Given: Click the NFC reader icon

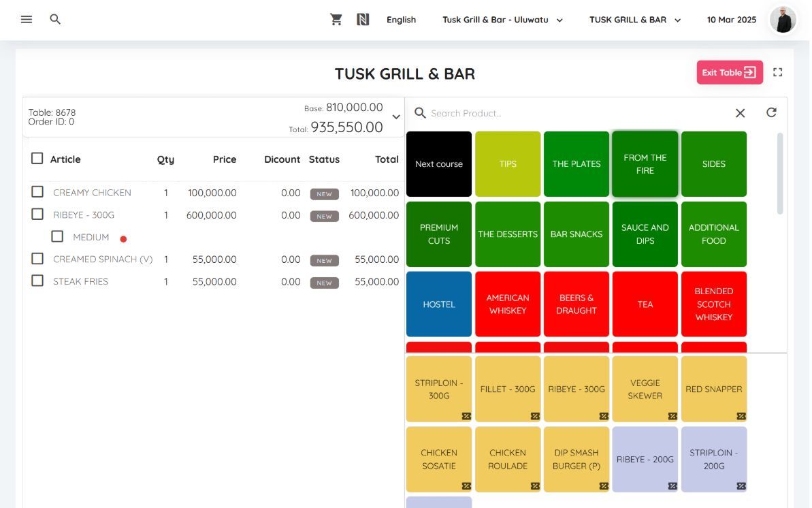Looking at the screenshot, I should (363, 20).
